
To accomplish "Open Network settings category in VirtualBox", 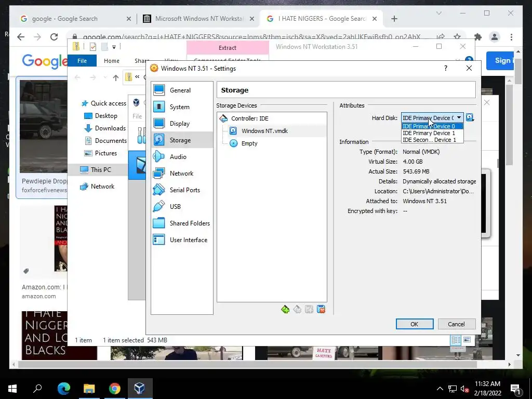I will pyautogui.click(x=182, y=173).
